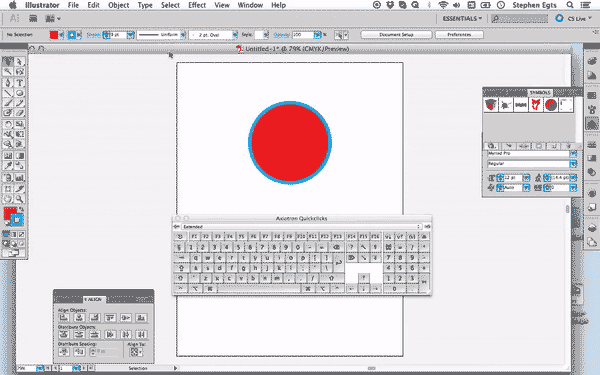600x375 pixels.
Task: Enable Draw Inside drawing mode
Action: click(x=22, y=243)
